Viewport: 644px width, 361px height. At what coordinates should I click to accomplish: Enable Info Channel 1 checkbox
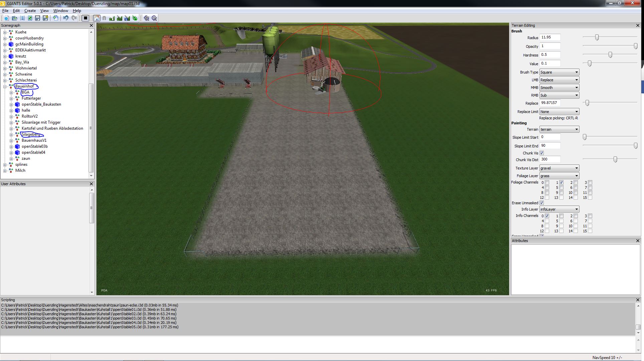[x=561, y=216]
